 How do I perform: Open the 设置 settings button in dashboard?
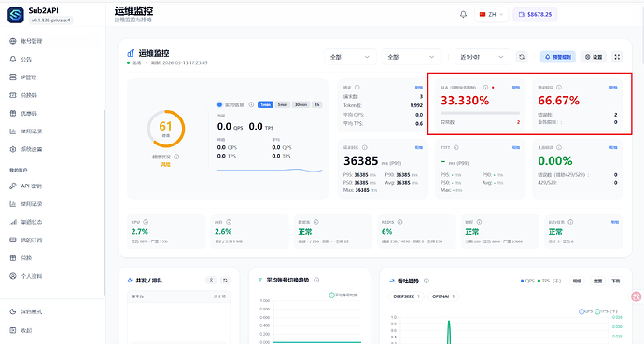point(594,57)
